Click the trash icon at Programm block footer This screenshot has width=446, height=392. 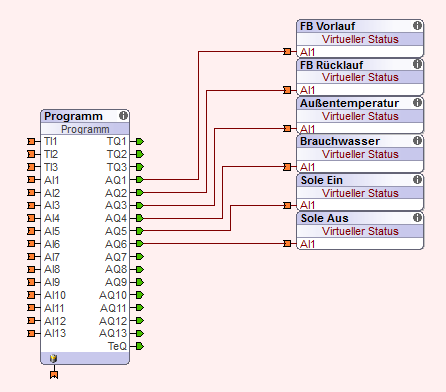pos(53,358)
